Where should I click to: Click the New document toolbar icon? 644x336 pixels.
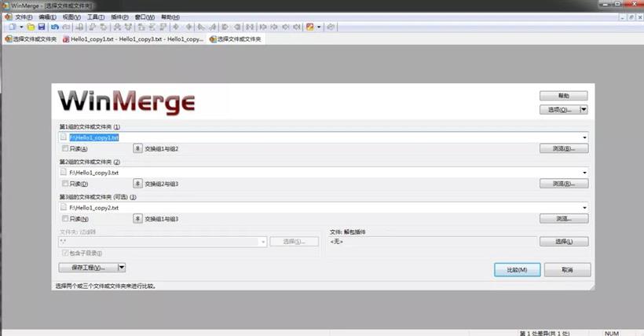tap(13, 27)
